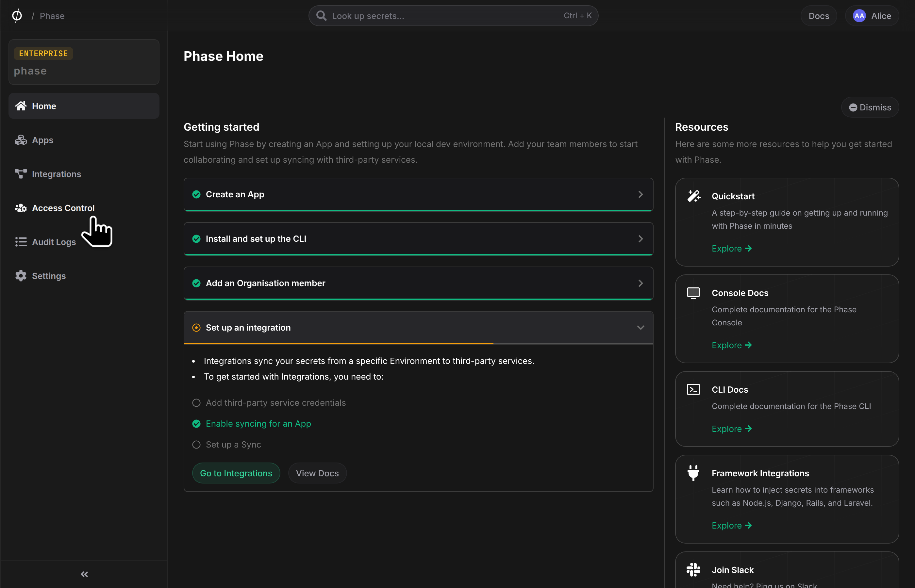Click the Go to Integrations button
The image size is (915, 588).
point(236,473)
